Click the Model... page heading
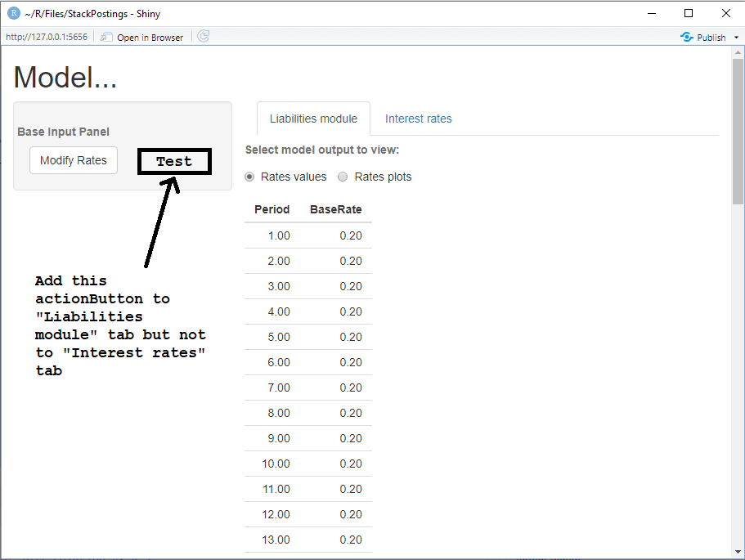The height and width of the screenshot is (560, 745). [65, 77]
